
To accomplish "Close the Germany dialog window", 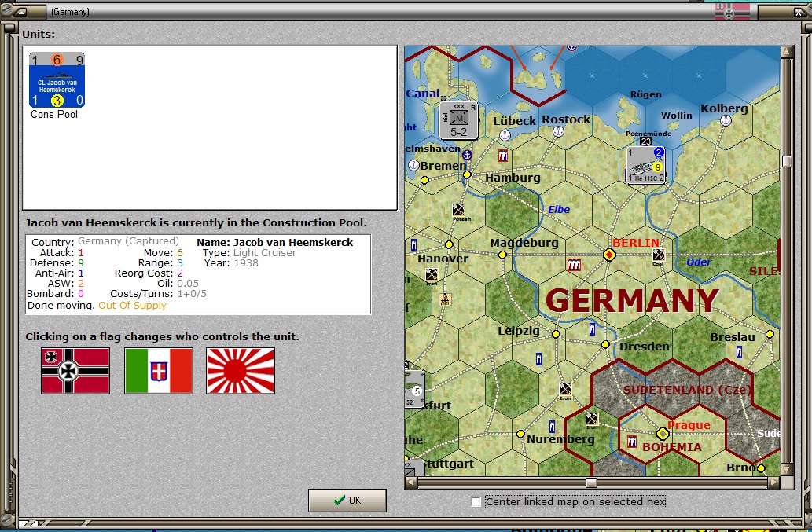I will coord(799,11).
